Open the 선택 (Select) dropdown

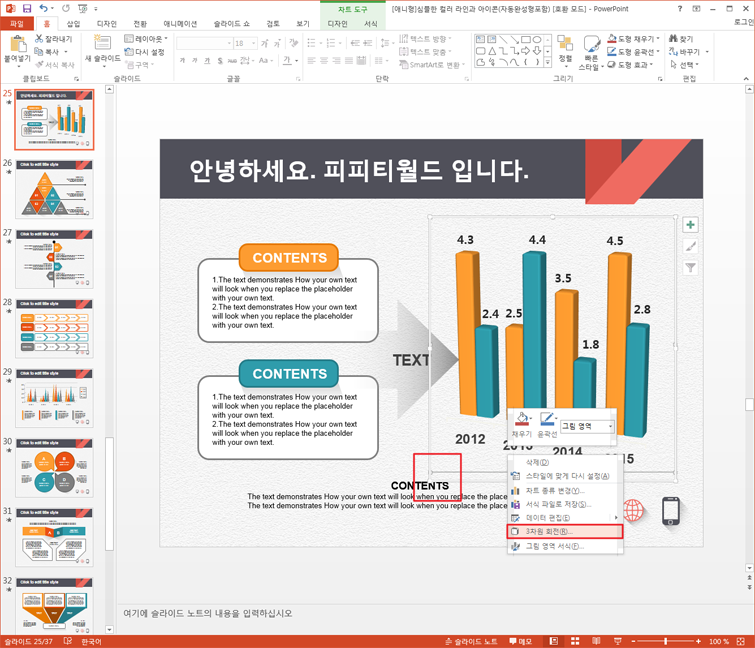pyautogui.click(x=684, y=65)
